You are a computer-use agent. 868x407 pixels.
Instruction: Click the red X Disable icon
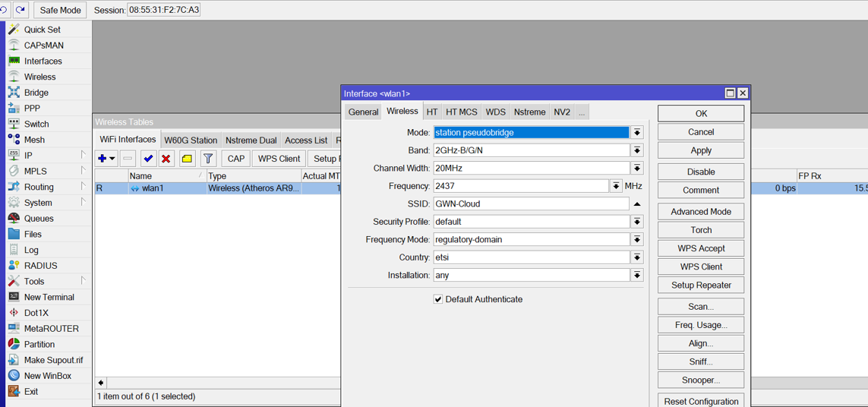point(165,159)
